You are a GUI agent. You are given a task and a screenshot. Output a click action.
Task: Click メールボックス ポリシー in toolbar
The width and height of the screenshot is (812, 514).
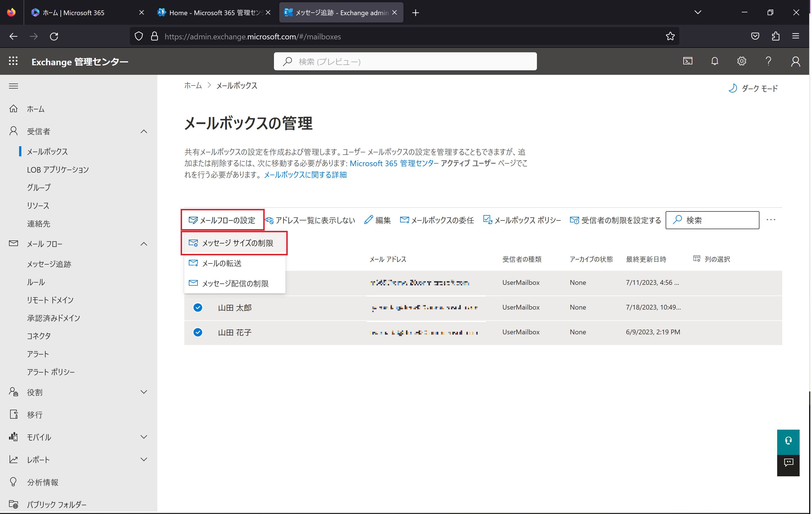[522, 220]
